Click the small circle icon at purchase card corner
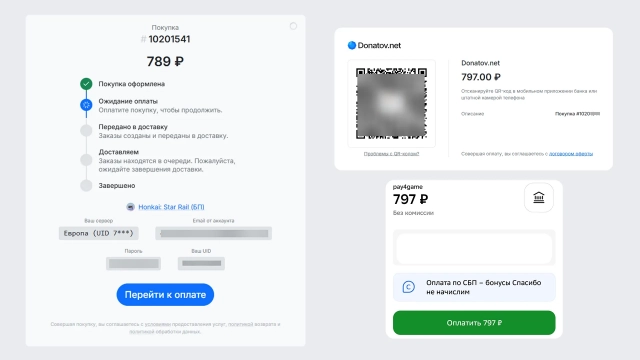 click(293, 26)
